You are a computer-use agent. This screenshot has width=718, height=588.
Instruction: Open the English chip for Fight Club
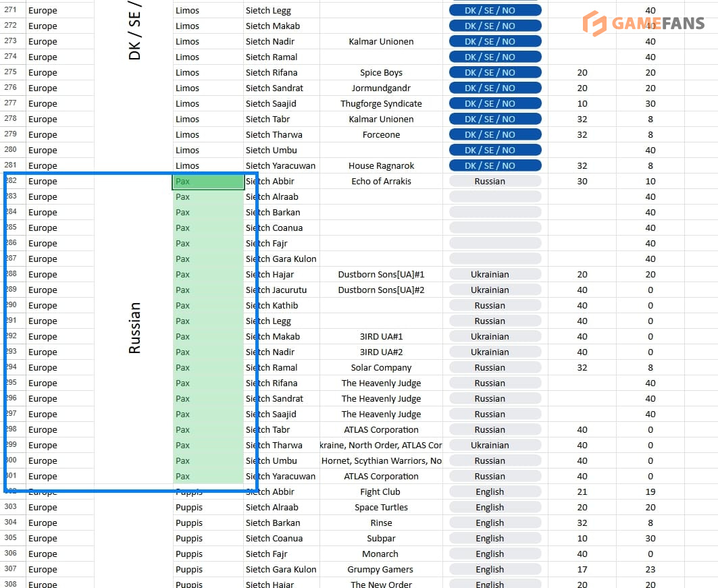[x=495, y=492]
